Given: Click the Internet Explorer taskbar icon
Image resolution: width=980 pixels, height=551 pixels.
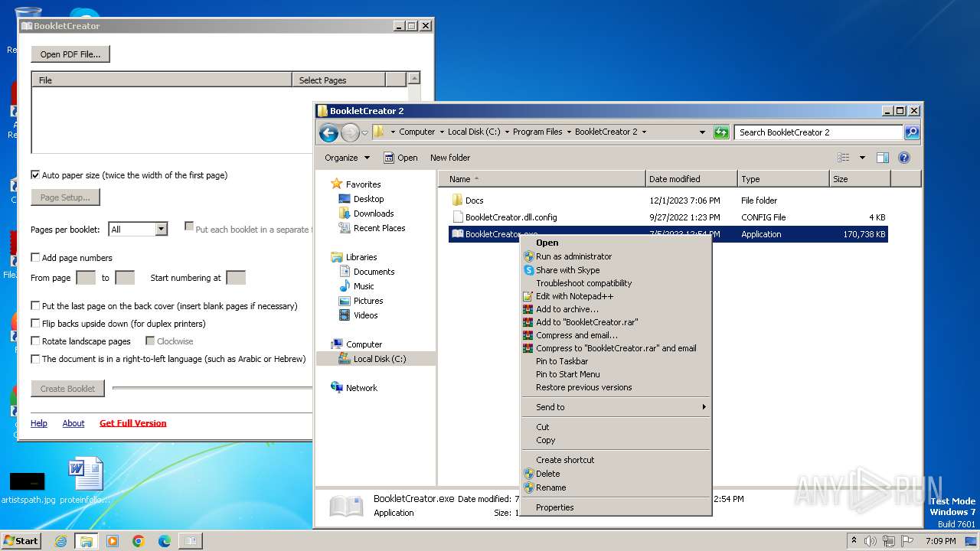Looking at the screenshot, I should pos(60,541).
